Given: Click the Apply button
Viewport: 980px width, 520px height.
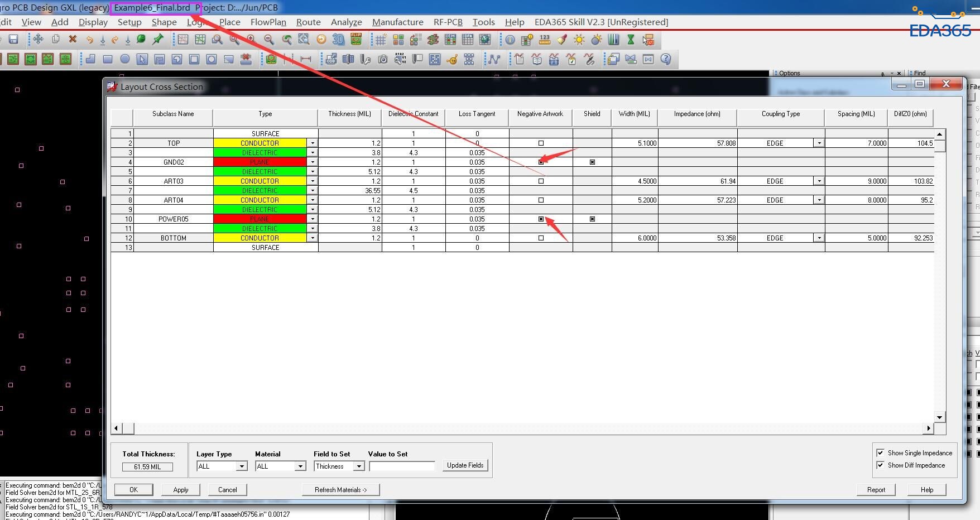Looking at the screenshot, I should (181, 489).
